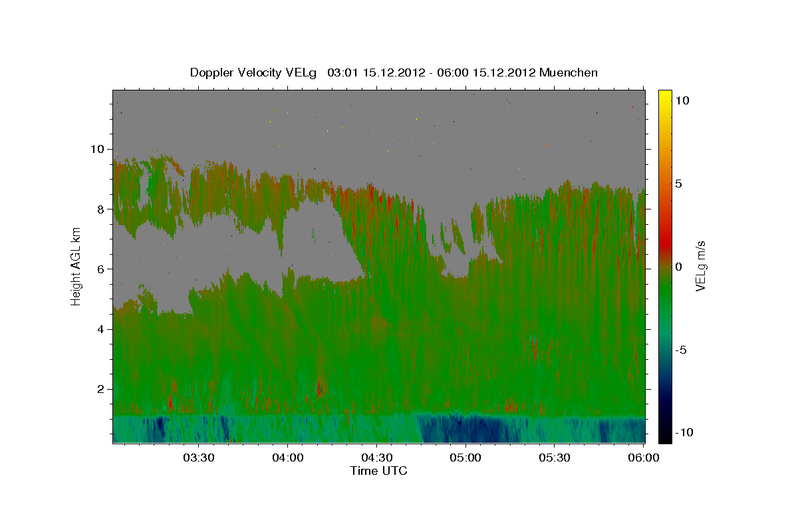Click the x-axis label 'Time UTC'
Screen dimensions: 798x532
coord(378,471)
